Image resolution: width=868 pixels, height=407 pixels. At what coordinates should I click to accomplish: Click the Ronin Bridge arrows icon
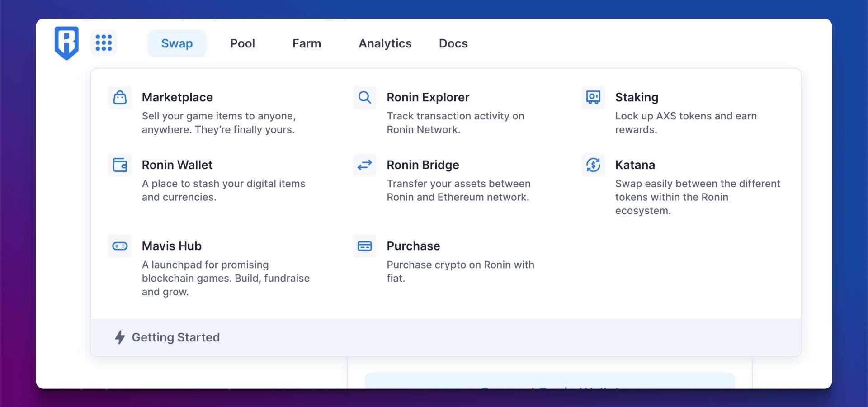[364, 165]
